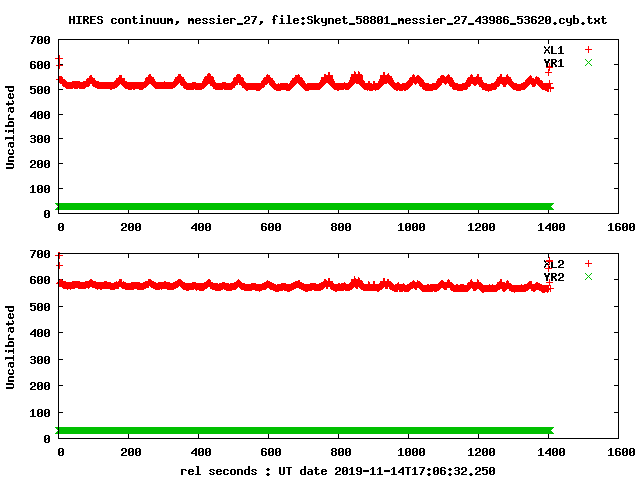Click the XL1 legend label
The height and width of the screenshot is (480, 640).
[553, 50]
